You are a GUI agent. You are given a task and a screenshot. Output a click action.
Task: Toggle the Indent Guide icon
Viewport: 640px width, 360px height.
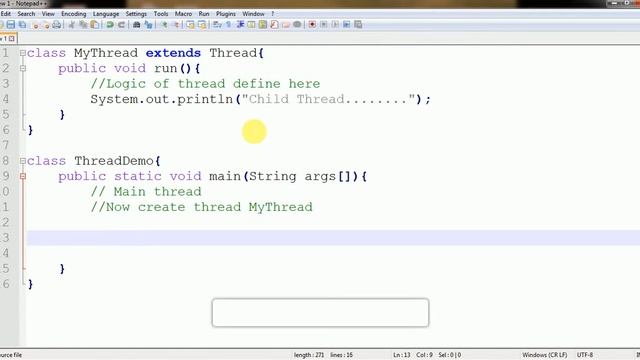tap(240, 24)
